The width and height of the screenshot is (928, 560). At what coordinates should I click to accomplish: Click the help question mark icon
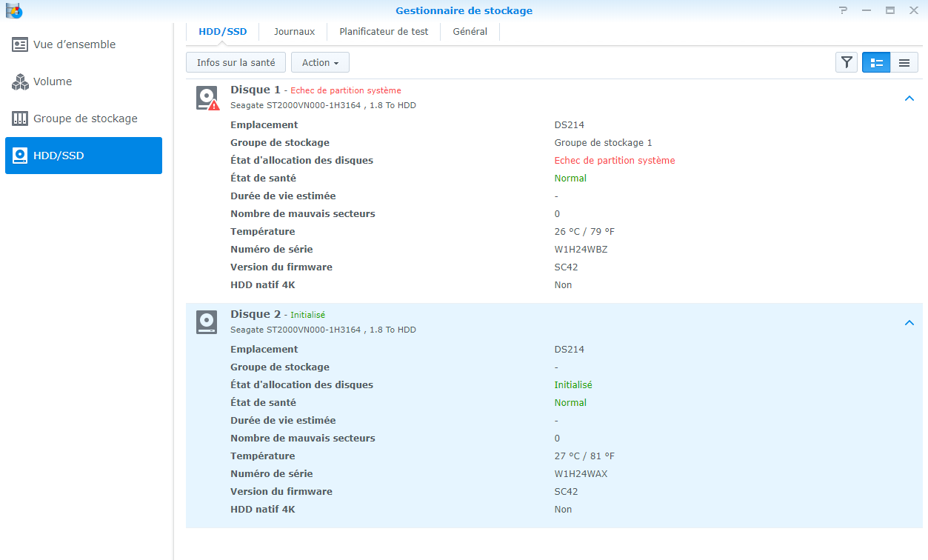click(x=843, y=10)
